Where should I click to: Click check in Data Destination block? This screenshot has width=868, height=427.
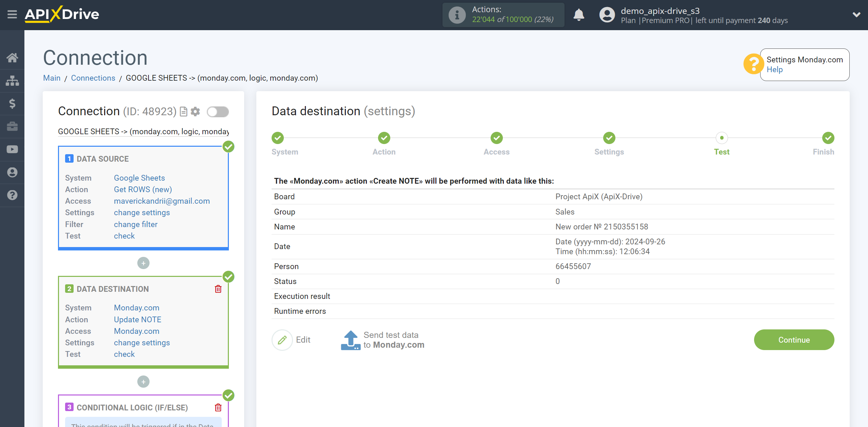(x=124, y=354)
